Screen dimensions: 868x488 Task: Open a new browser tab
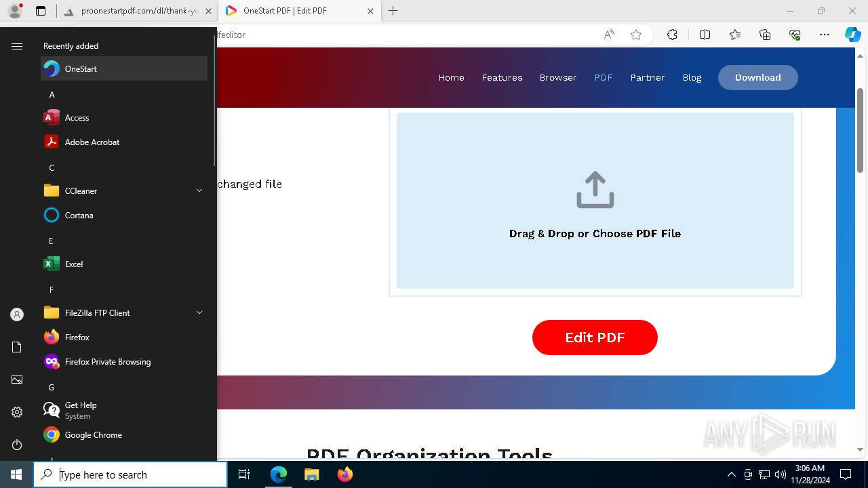click(x=393, y=11)
